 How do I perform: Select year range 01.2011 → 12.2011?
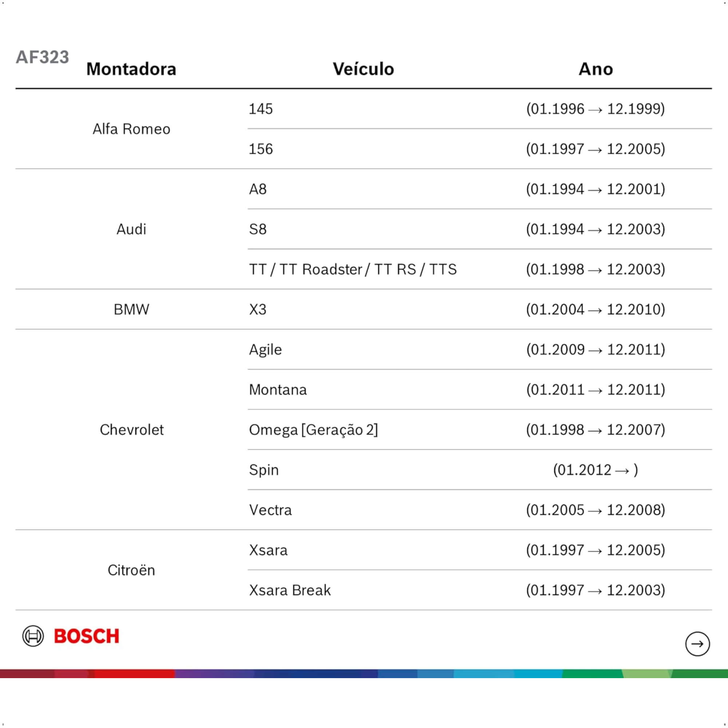coord(596,389)
